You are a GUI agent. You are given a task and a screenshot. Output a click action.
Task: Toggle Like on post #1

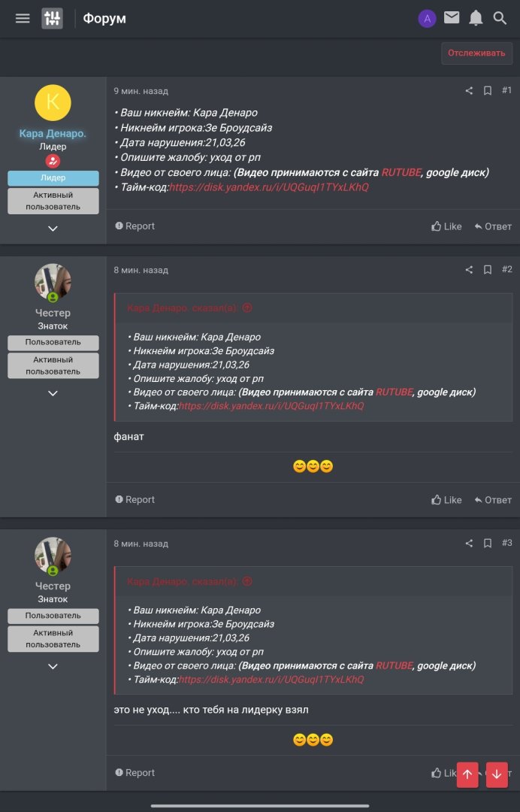pos(446,226)
